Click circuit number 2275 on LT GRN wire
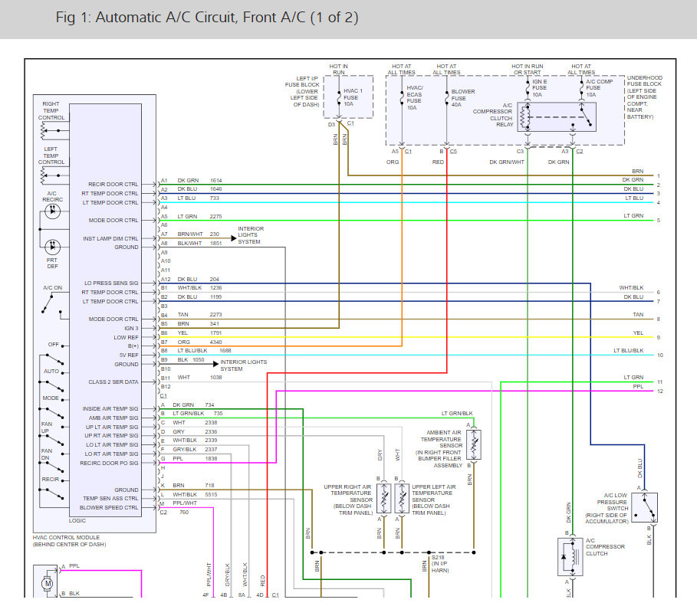This screenshot has width=697, height=616. 216,216
